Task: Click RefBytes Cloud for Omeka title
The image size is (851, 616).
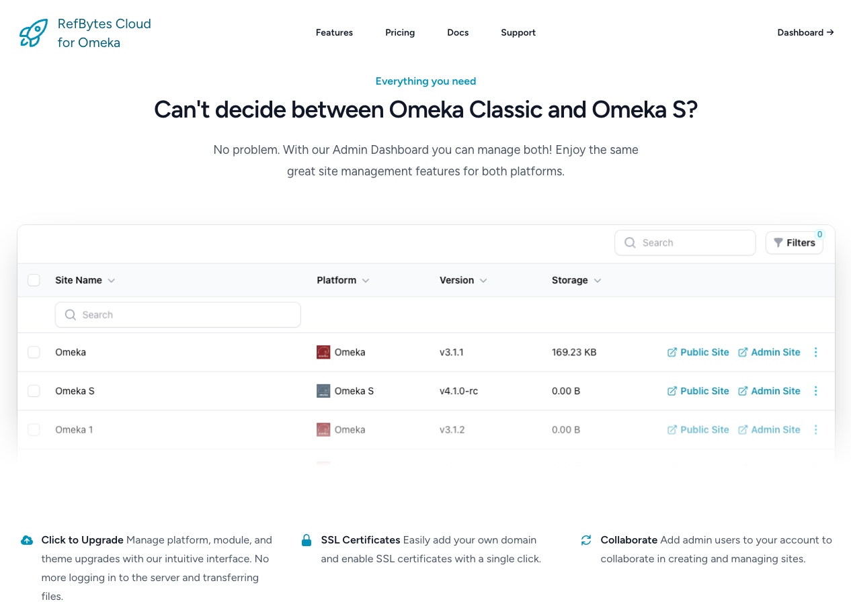Action: [x=104, y=33]
